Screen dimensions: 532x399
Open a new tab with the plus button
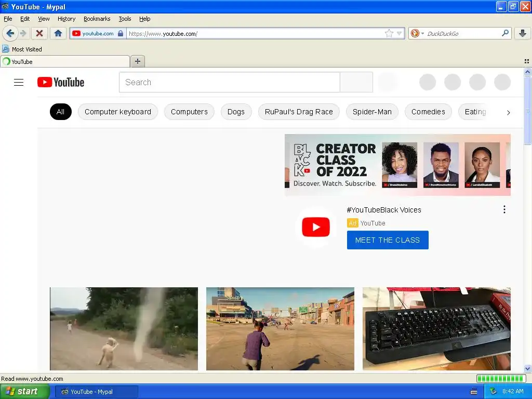(x=137, y=61)
